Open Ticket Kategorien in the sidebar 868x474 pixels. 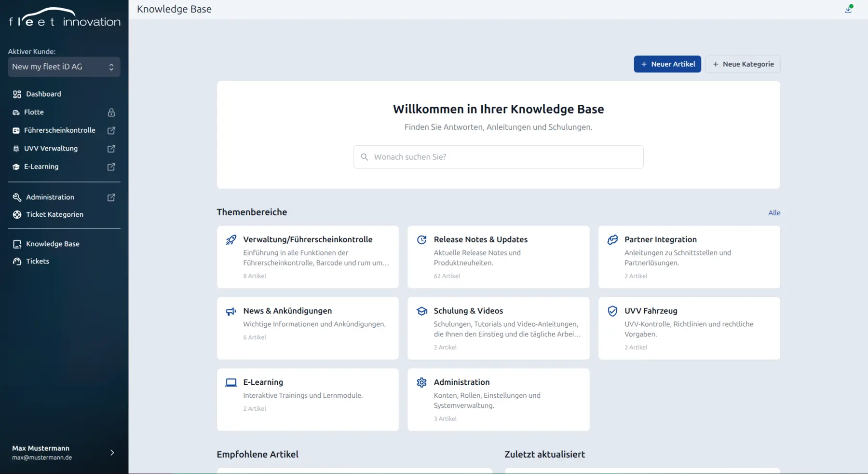point(54,215)
